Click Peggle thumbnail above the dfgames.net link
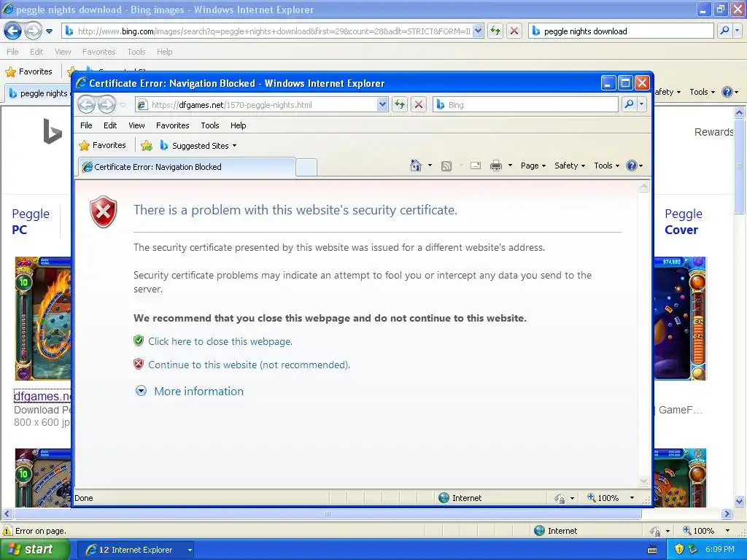Viewport: 747px width, 560px height. click(43, 318)
